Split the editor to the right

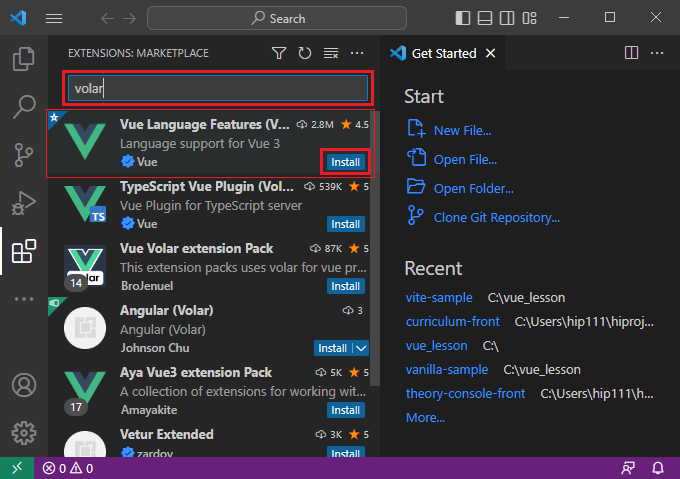pos(631,53)
